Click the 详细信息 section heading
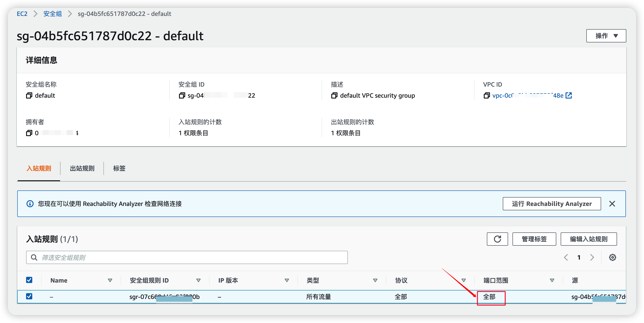This screenshot has height=323, width=644. 42,60
